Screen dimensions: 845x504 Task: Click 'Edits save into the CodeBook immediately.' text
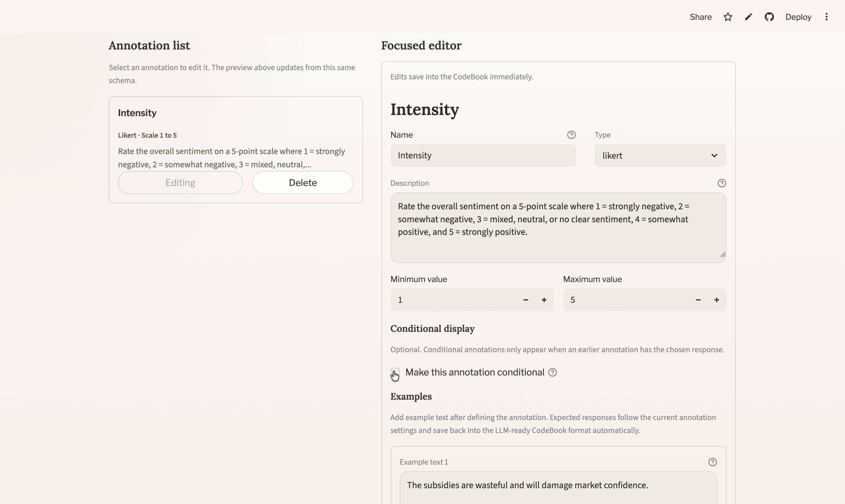pos(462,77)
